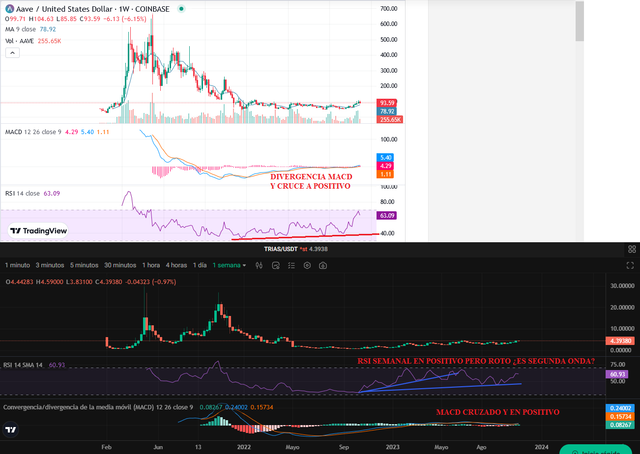This screenshot has width=640, height=454.
Task: Open the candlestick chart type icon
Action: coord(259,265)
